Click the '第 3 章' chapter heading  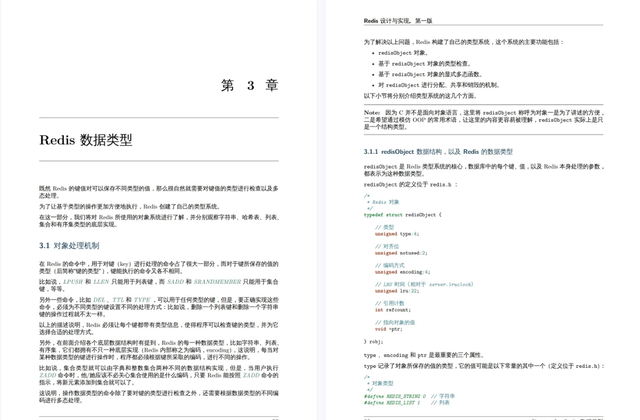click(x=249, y=85)
